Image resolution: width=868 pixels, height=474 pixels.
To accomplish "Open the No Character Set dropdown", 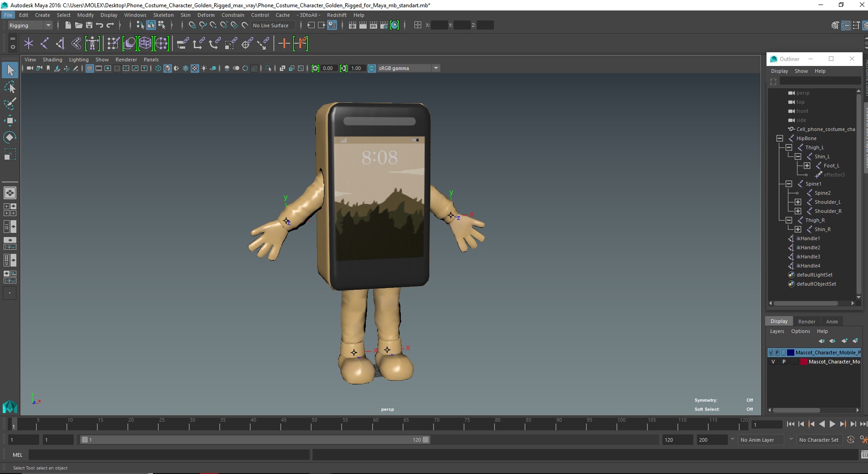I will coord(819,440).
